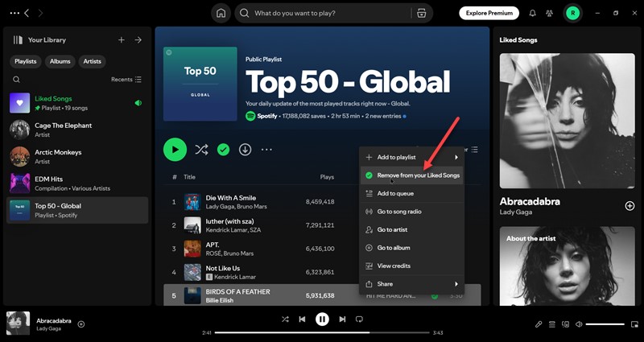Open the miniplayer icon
Screen dimensions: 644x342
pyautogui.click(x=634, y=324)
